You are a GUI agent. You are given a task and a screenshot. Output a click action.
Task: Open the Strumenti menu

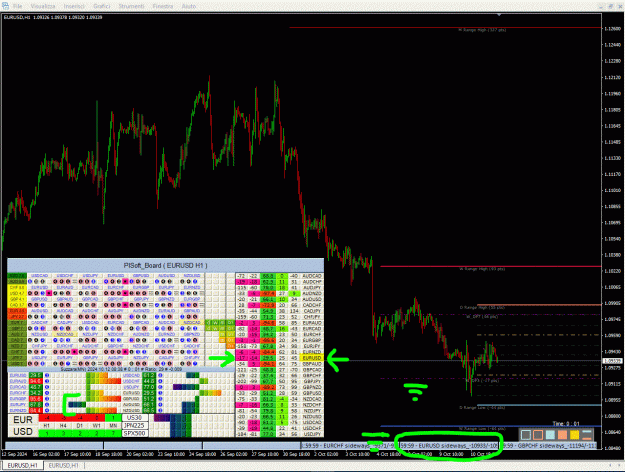tap(132, 6)
